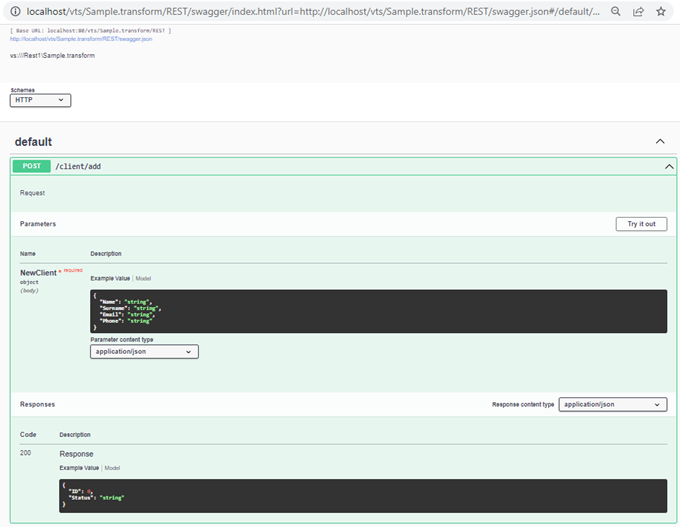The height and width of the screenshot is (527, 680).
Task: Open the Response content type dropdown
Action: coord(613,404)
